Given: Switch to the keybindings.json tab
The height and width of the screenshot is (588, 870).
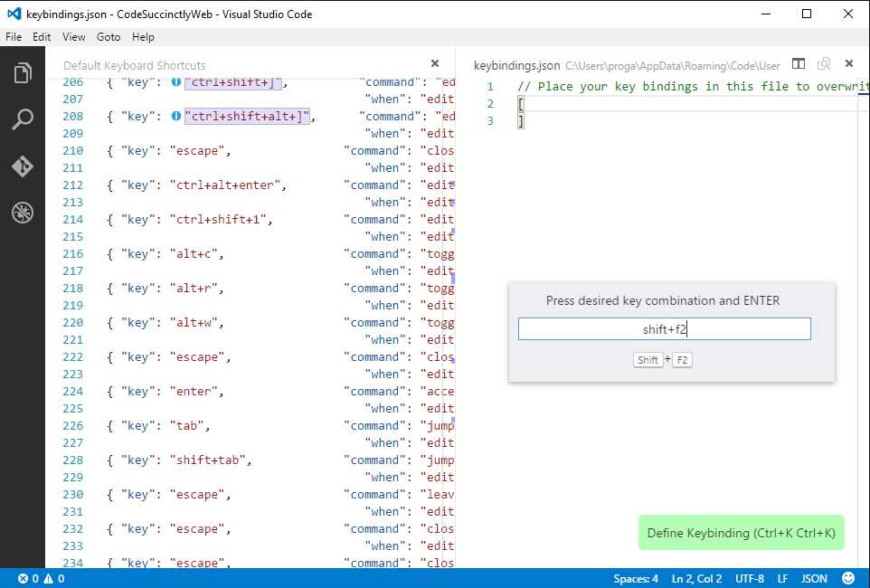Looking at the screenshot, I should coord(516,64).
